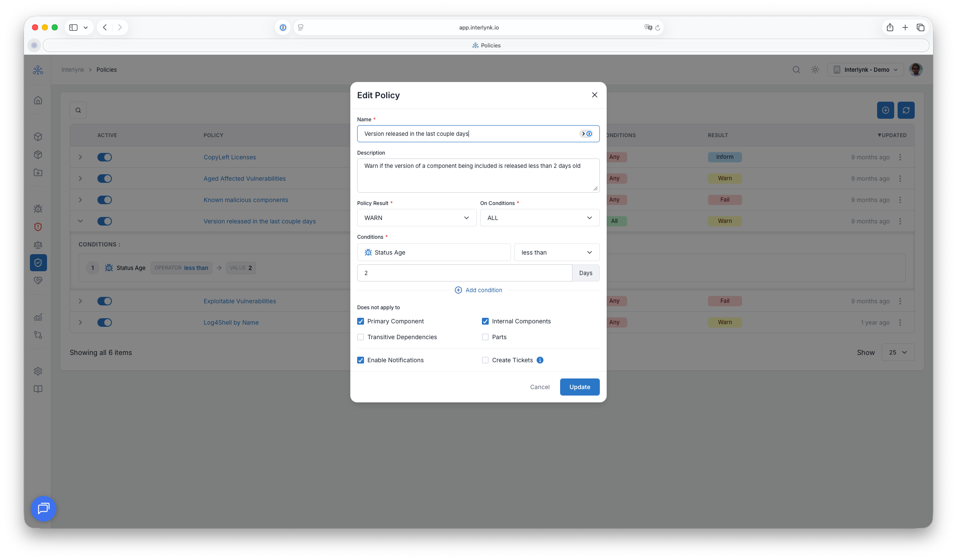Viewport: 957px width, 560px height.
Task: Open the Show 25 page size dropdown
Action: click(x=898, y=352)
